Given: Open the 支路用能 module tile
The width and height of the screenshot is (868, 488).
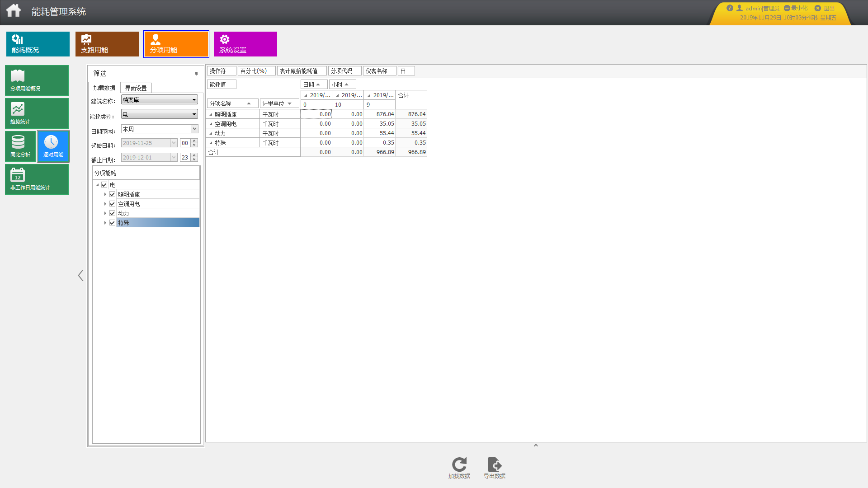Looking at the screenshot, I should coord(107,44).
